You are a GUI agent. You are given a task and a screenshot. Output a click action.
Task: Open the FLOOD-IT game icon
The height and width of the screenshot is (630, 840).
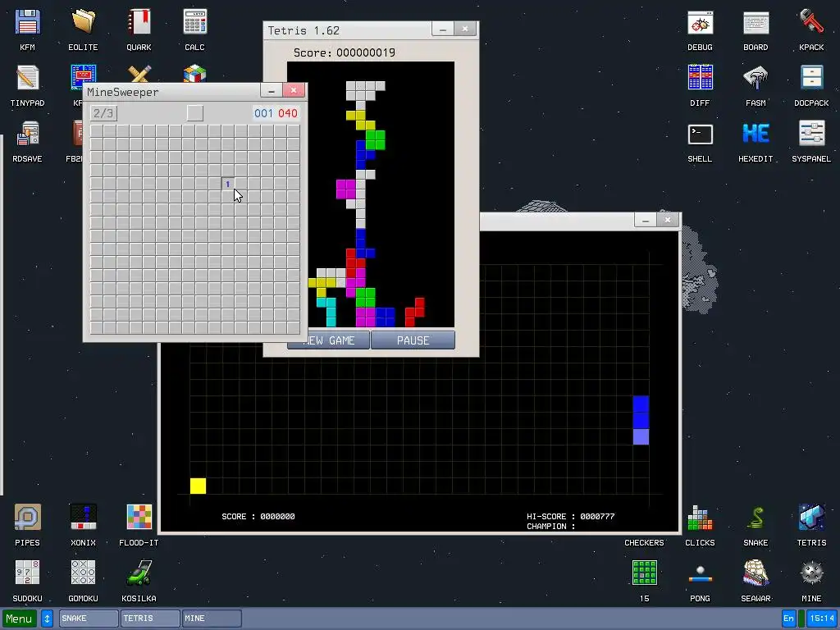point(139,525)
